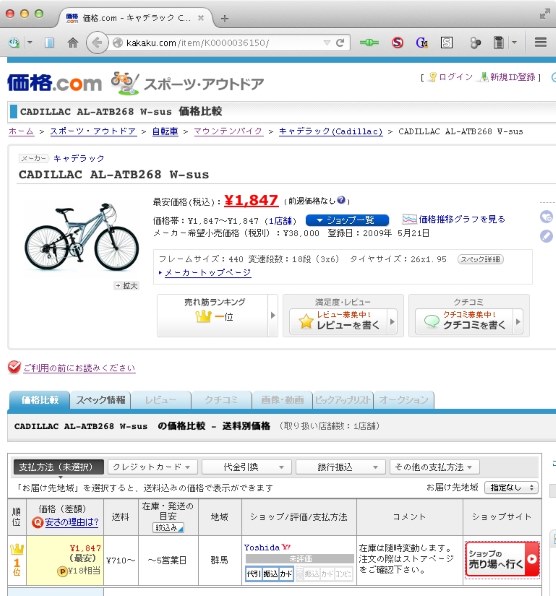This screenshot has height=596, width=556.
Task: Click the speech bubble kuchikomi icon
Action: pyautogui.click(x=431, y=322)
